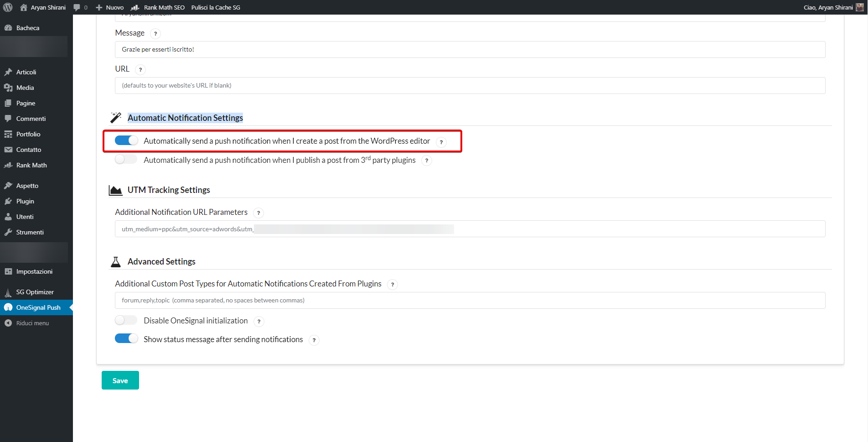Toggle auto push when creating post from editor
Image resolution: width=868 pixels, height=442 pixels.
click(x=126, y=140)
